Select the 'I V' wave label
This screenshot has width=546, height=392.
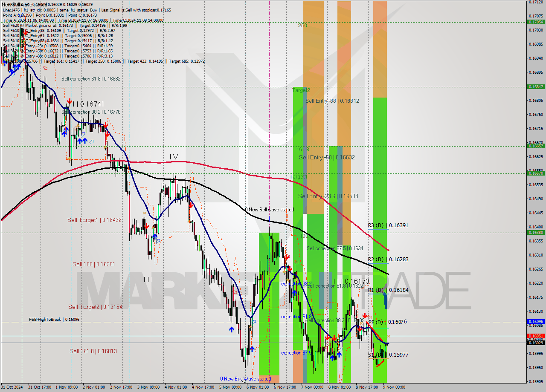[174, 157]
